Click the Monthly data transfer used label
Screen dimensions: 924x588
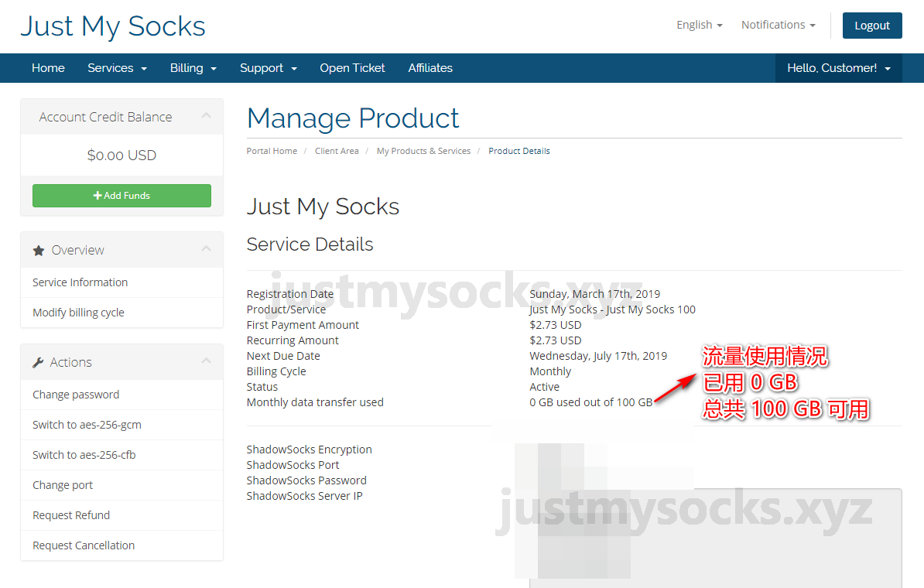coord(315,402)
